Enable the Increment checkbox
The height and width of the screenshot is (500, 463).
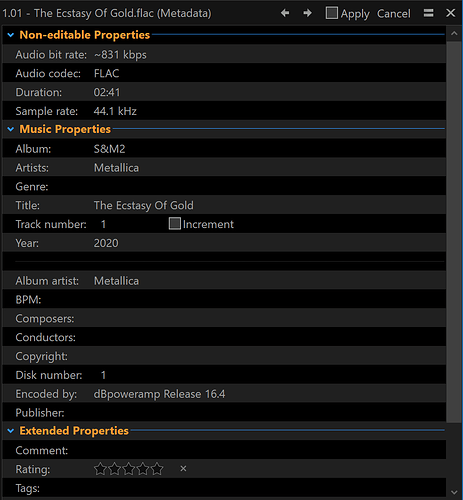point(175,224)
